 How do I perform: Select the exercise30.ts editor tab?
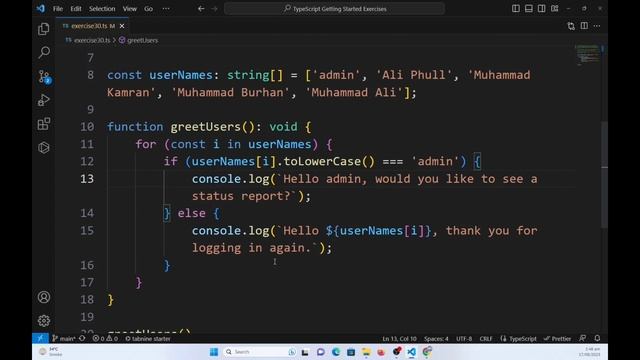tap(92, 26)
